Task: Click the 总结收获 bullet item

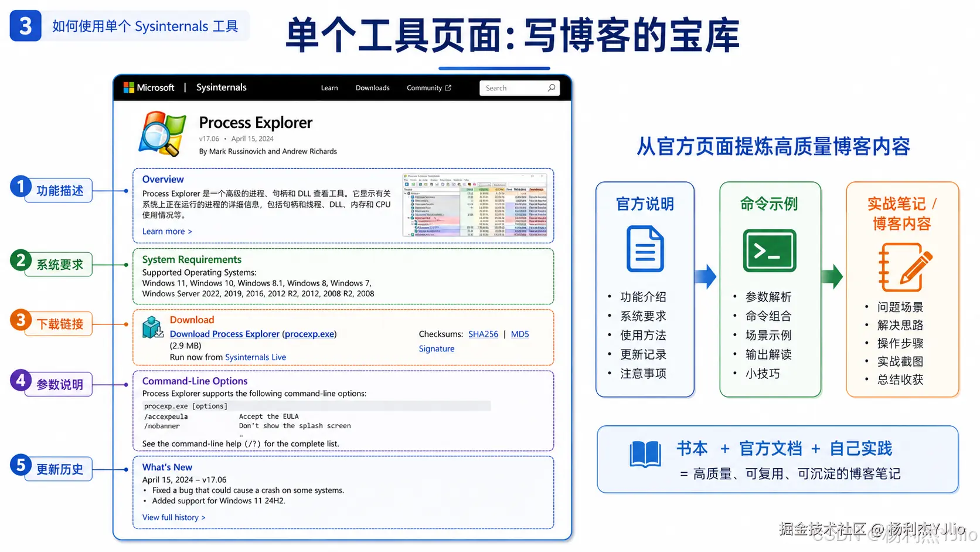Action: coord(900,380)
